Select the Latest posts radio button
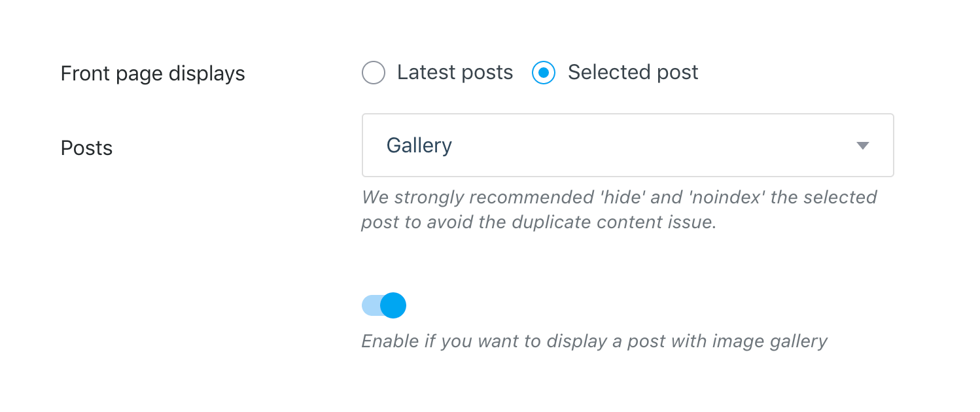Viewport: 980px width, 412px height. point(373,73)
